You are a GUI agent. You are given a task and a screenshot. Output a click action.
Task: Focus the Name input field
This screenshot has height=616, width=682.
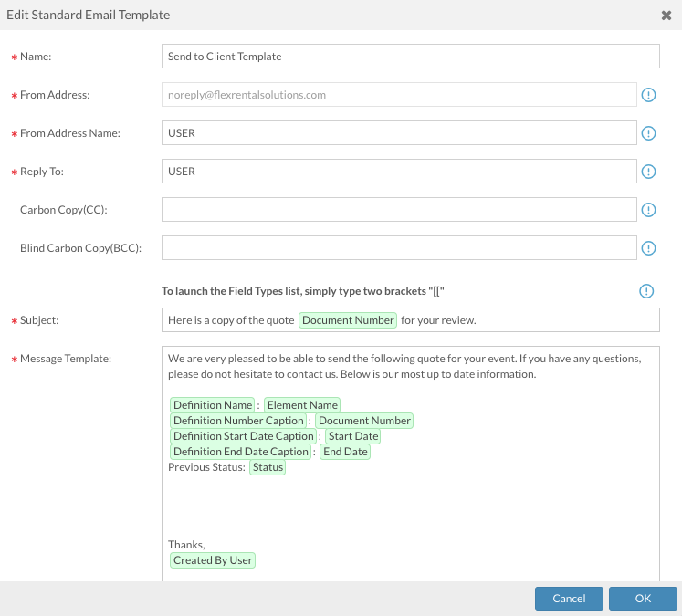pyautogui.click(x=411, y=56)
